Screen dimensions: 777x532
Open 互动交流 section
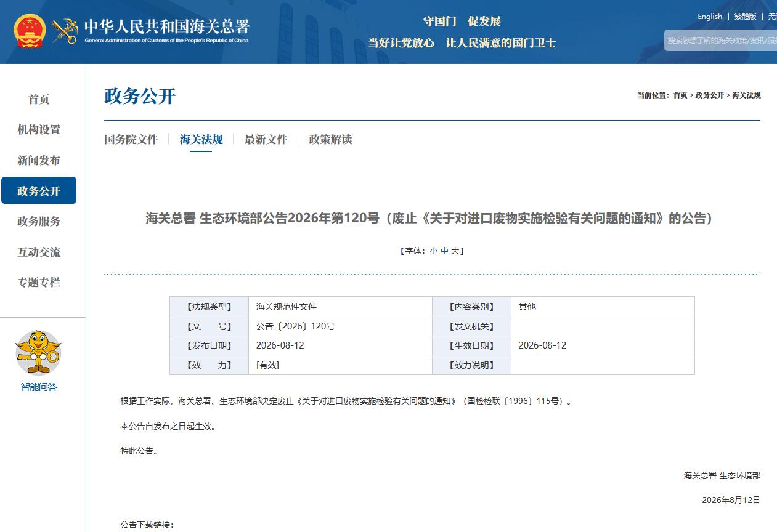39,252
